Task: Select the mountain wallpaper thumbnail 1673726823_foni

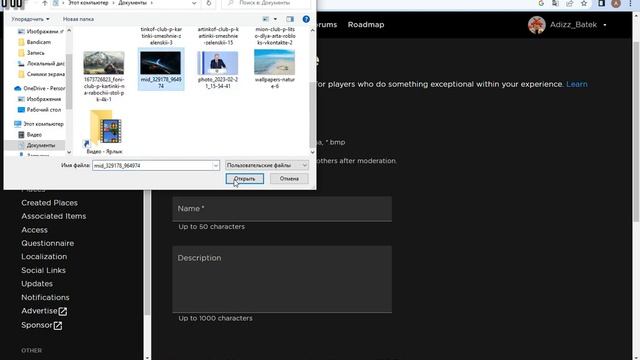Action: [104, 62]
